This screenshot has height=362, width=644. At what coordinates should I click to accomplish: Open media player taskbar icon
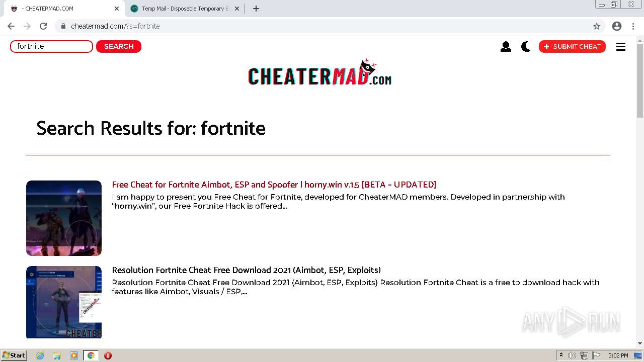[74, 355]
